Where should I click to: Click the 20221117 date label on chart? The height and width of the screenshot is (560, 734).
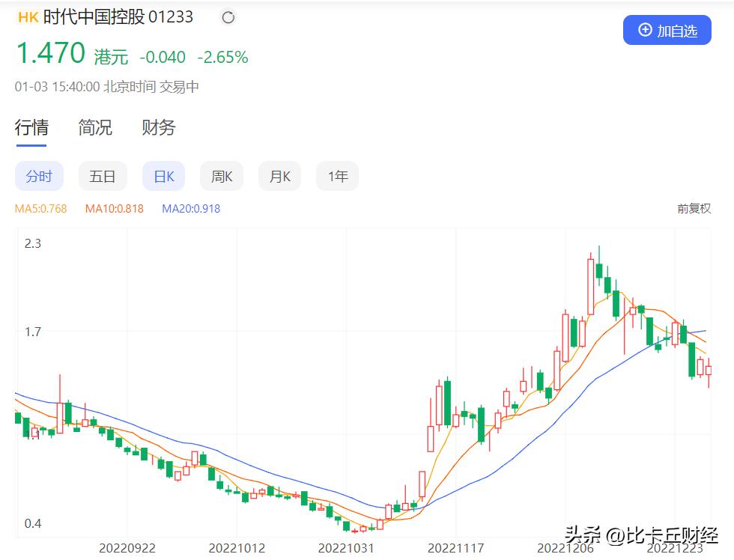pos(455,547)
